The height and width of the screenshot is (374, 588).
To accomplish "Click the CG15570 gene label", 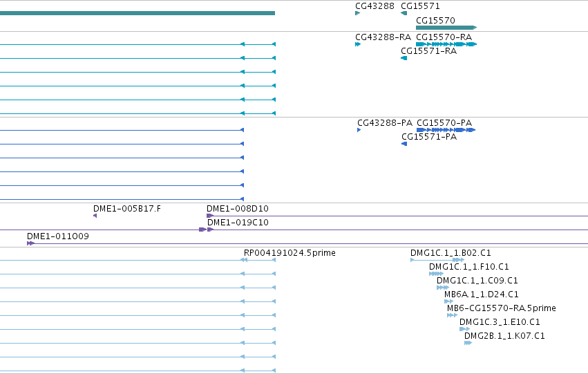I will point(435,20).
